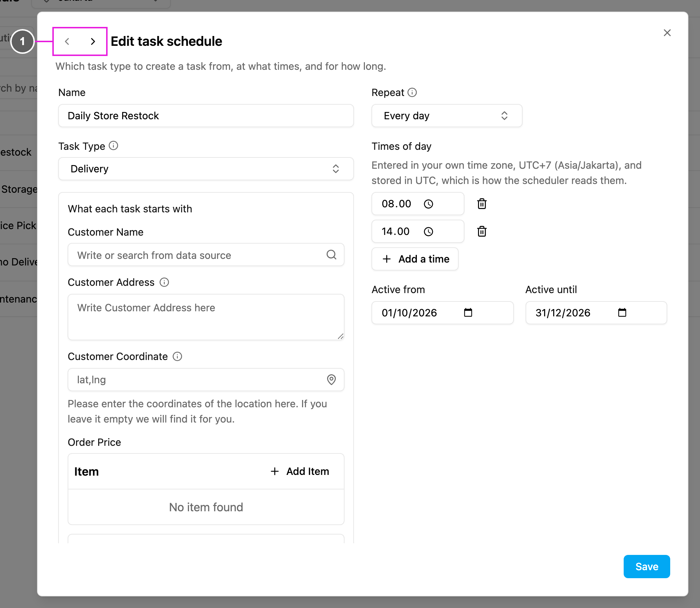Image resolution: width=700 pixels, height=608 pixels.
Task: Go to the previous task schedule
Action: (67, 41)
